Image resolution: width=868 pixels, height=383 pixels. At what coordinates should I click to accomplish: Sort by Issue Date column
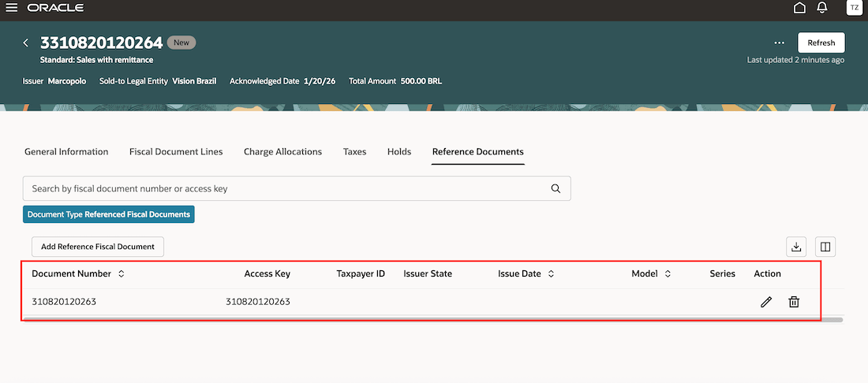551,274
